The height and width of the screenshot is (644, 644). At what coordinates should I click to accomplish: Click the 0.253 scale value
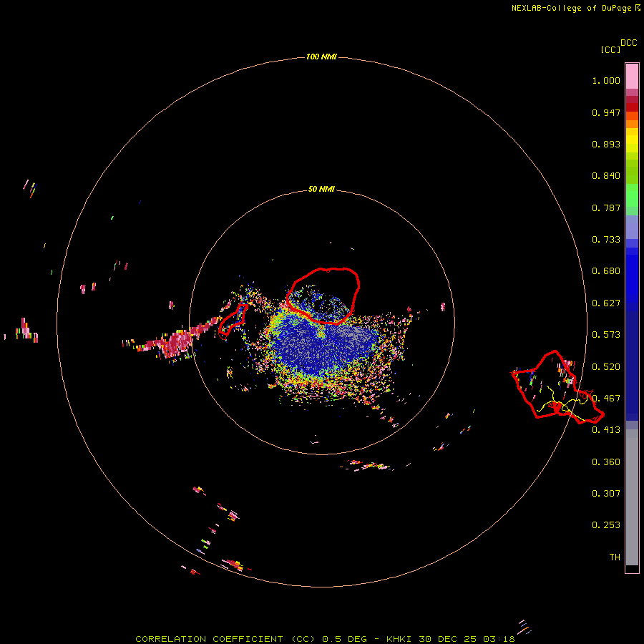point(606,525)
